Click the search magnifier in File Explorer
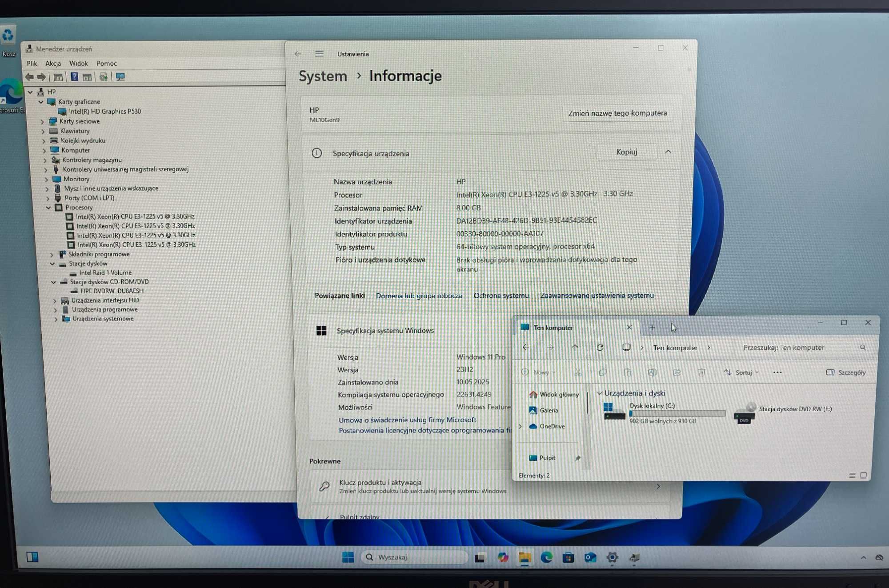The height and width of the screenshot is (588, 889). 863,348
